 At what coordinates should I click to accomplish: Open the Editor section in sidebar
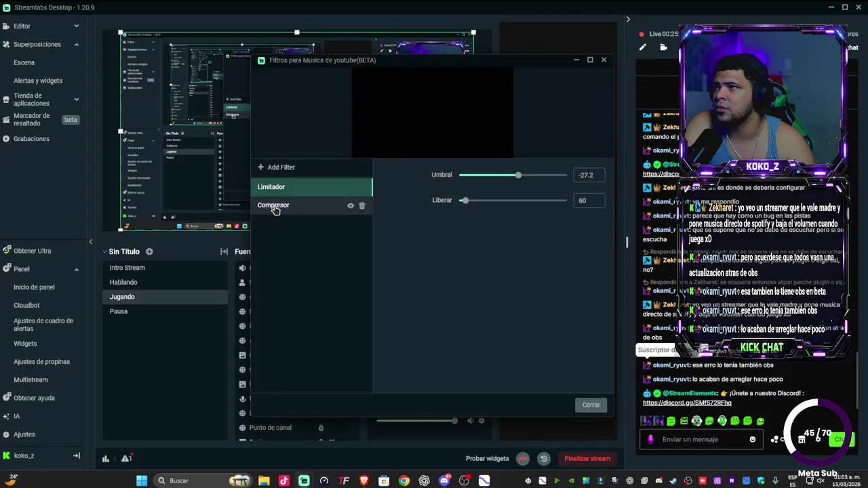22,26
